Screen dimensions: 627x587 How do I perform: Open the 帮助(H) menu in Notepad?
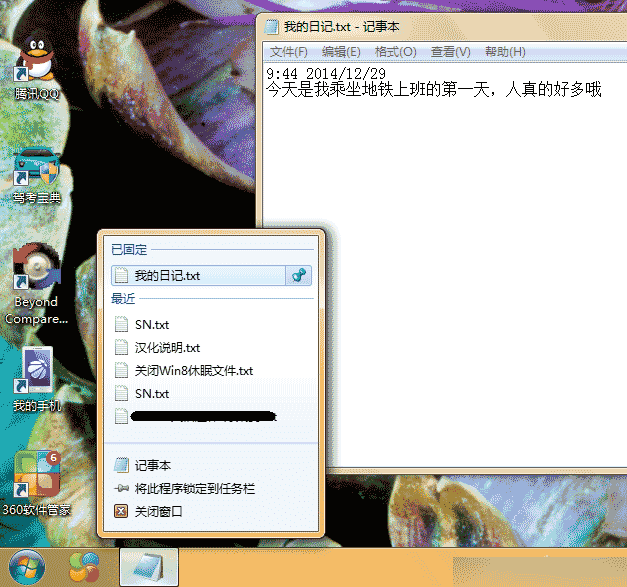(505, 52)
